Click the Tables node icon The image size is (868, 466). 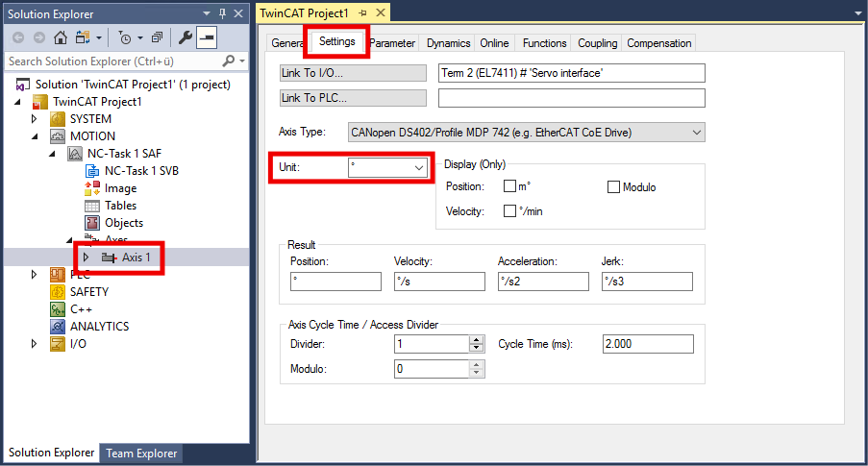pyautogui.click(x=92, y=206)
